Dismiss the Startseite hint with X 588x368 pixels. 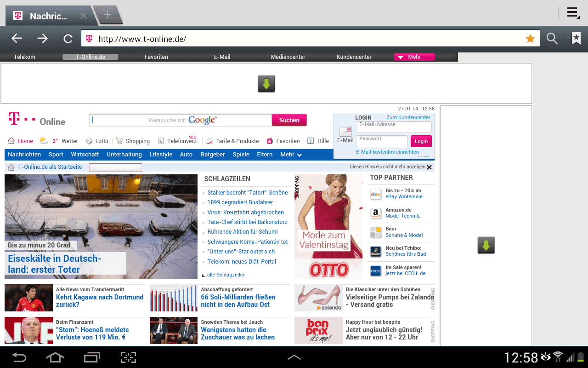click(429, 167)
